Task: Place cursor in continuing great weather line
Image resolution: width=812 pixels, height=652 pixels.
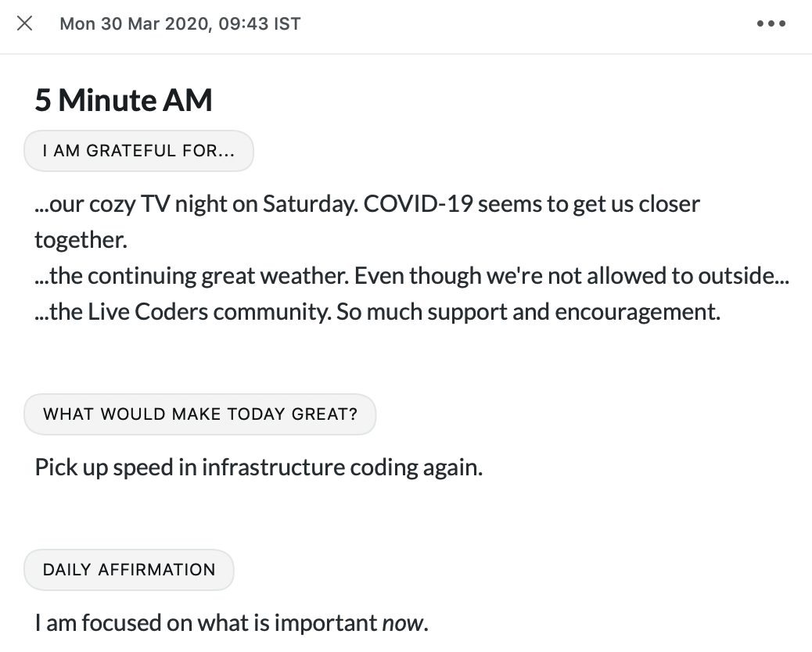Action: point(411,276)
